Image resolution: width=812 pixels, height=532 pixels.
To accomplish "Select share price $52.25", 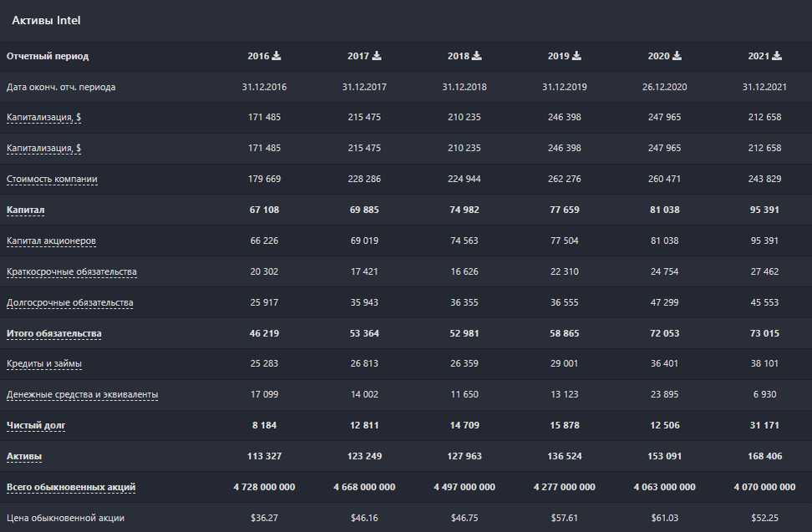I will [x=764, y=518].
